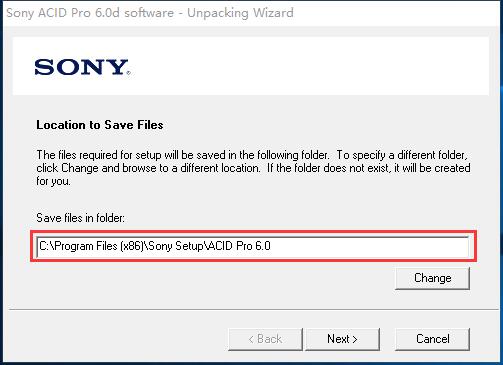The height and width of the screenshot is (365, 503).
Task: Focus the Save files in folder field
Action: tap(253, 246)
